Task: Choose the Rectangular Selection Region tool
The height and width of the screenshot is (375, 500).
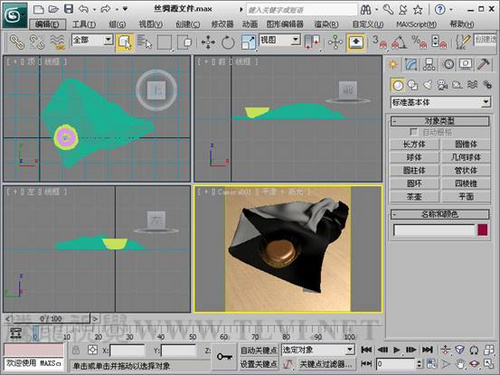Action: pos(165,43)
